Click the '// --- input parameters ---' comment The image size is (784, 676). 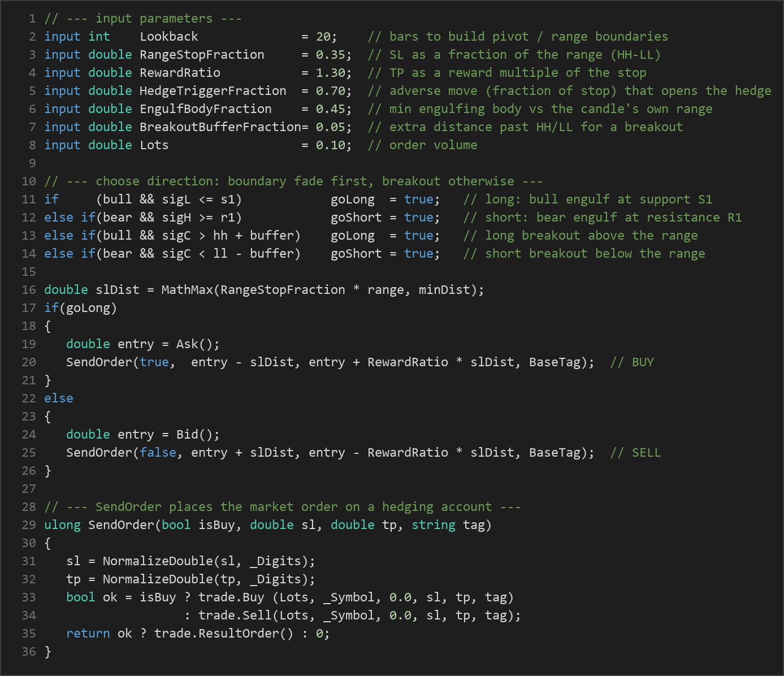143,19
